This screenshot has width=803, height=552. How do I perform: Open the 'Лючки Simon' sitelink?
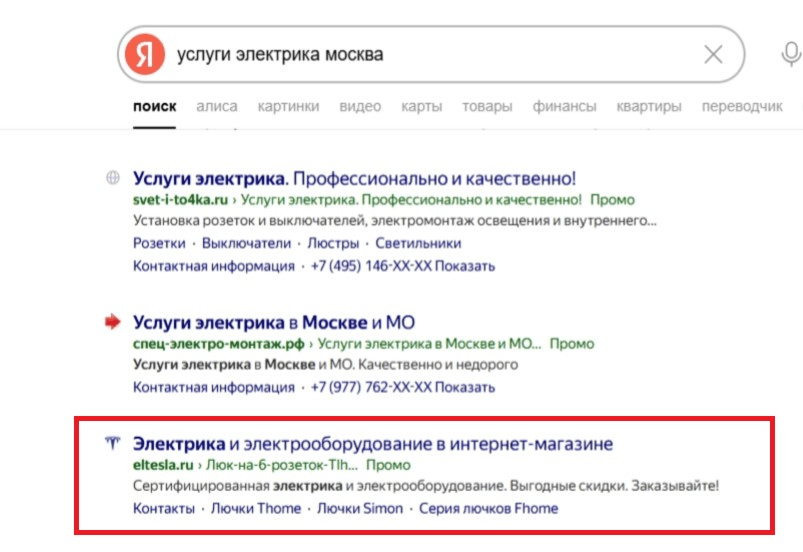(x=360, y=508)
